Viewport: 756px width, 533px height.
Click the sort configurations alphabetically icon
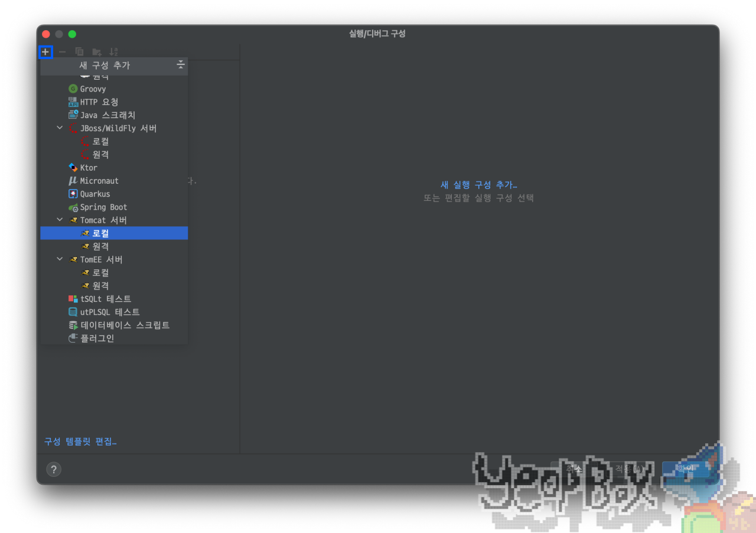[x=113, y=52]
